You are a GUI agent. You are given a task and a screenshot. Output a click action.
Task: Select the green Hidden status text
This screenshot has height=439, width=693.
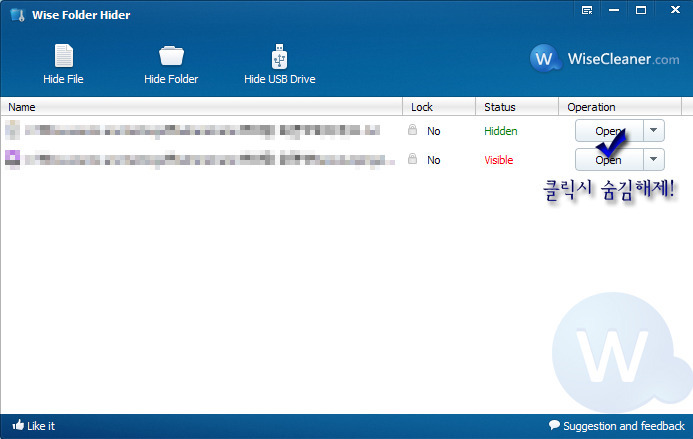pos(501,131)
